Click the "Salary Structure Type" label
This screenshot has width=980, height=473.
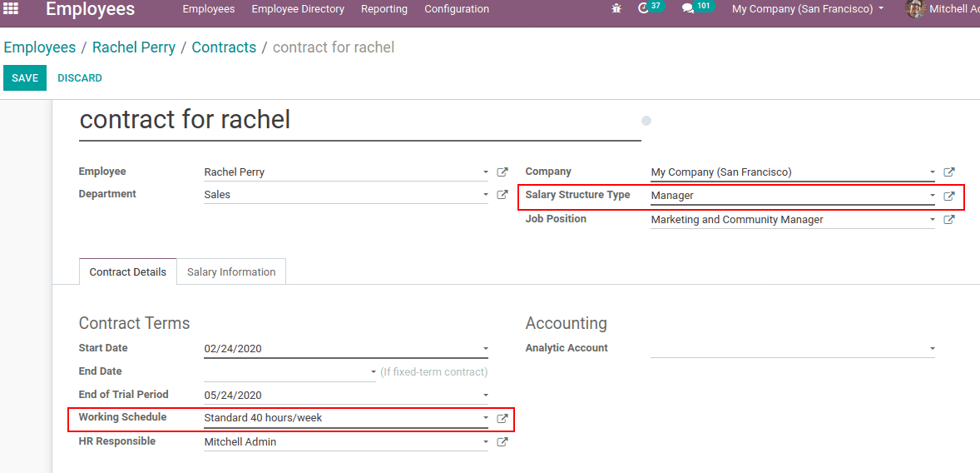click(x=577, y=195)
